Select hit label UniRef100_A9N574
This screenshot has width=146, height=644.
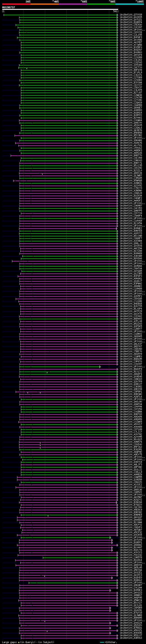pos(131,442)
